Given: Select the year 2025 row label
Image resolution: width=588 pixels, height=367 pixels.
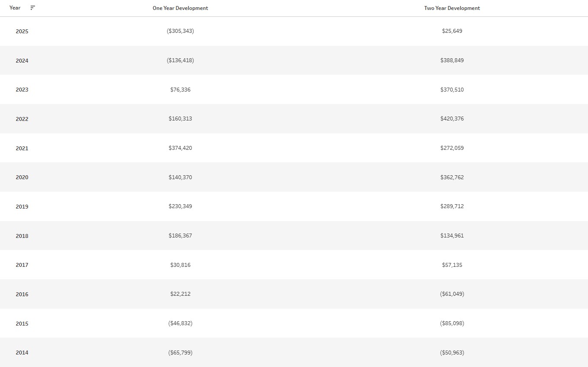Looking at the screenshot, I should coord(22,32).
